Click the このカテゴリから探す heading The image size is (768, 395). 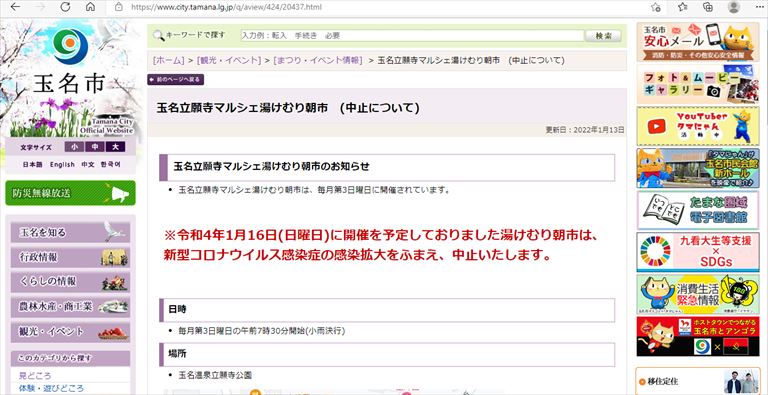coord(70,358)
